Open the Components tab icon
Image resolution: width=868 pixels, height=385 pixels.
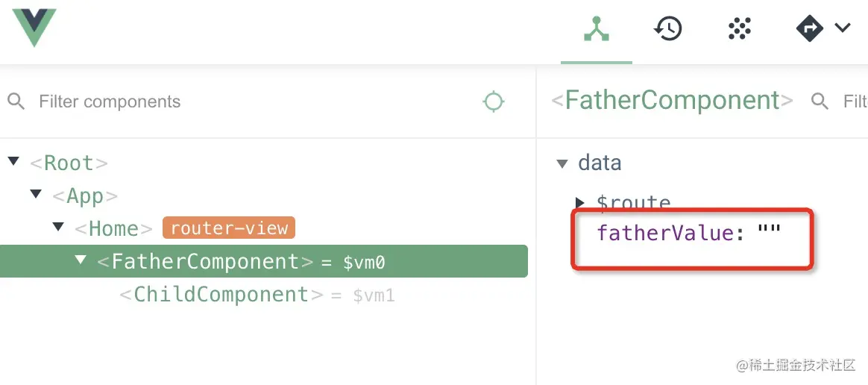(597, 29)
